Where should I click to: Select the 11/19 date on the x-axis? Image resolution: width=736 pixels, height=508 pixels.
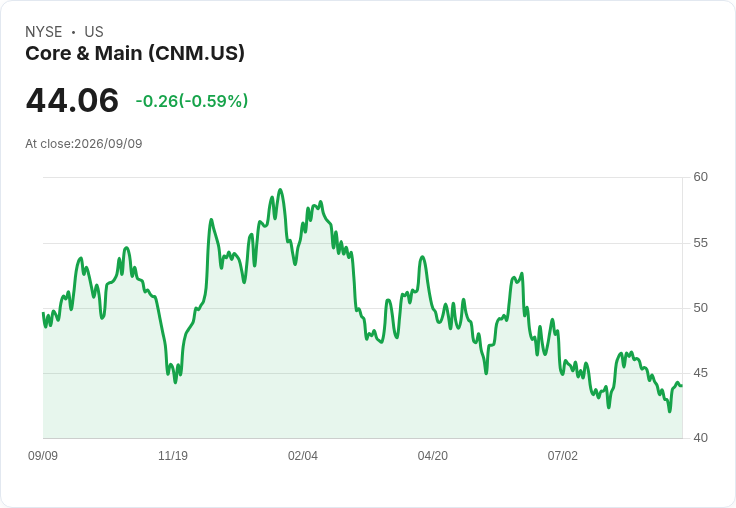(x=173, y=456)
